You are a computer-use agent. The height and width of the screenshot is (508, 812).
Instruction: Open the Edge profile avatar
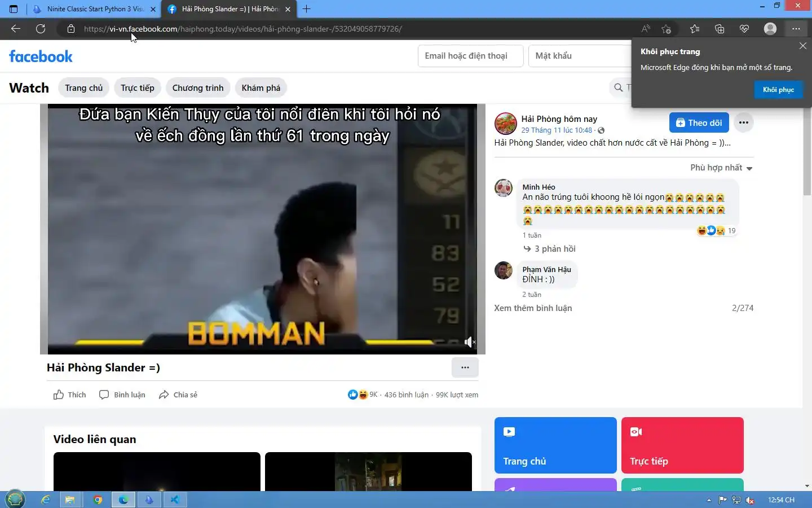770,29
